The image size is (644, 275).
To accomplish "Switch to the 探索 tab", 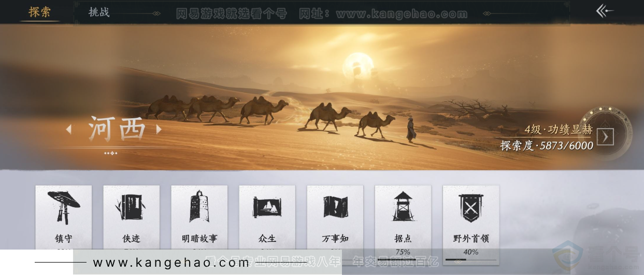I will point(40,12).
